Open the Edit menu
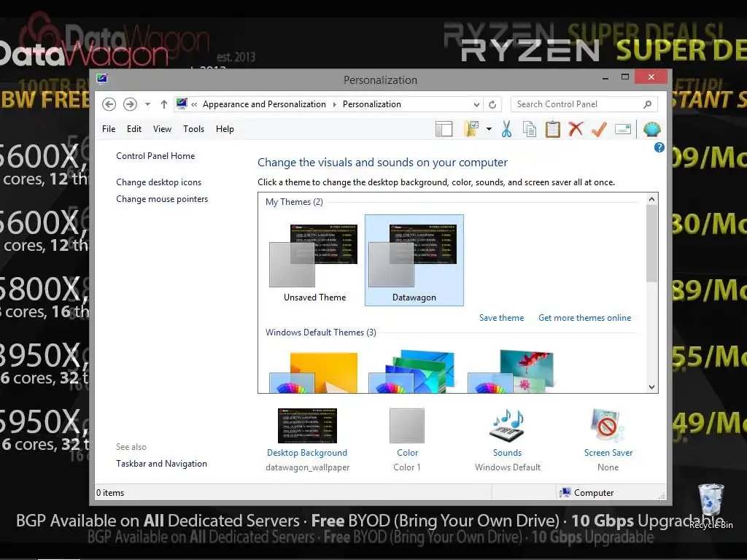This screenshot has height=560, width=747. tap(134, 129)
